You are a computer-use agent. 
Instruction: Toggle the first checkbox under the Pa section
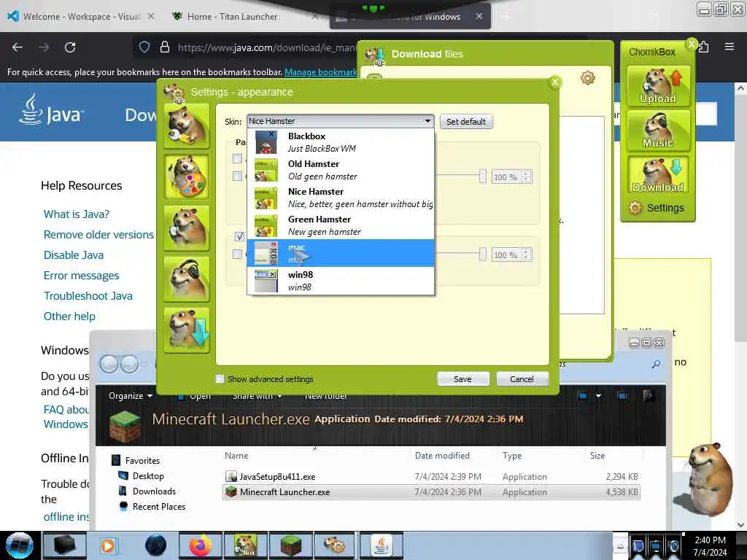coord(237,158)
